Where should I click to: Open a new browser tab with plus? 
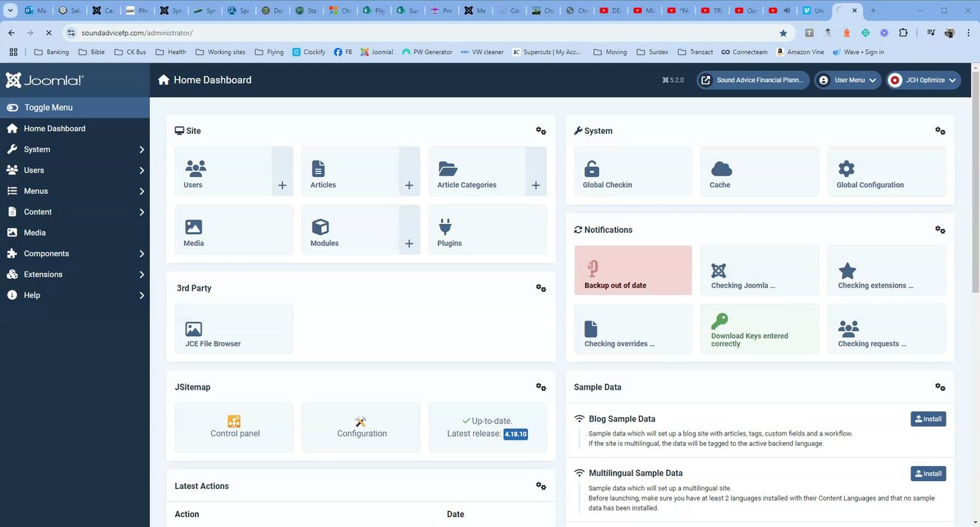pyautogui.click(x=872, y=10)
